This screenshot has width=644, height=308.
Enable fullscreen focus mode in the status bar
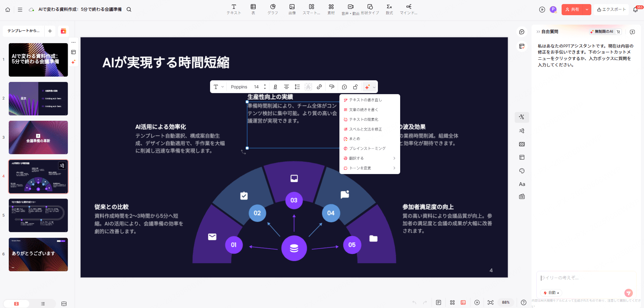[x=491, y=303]
